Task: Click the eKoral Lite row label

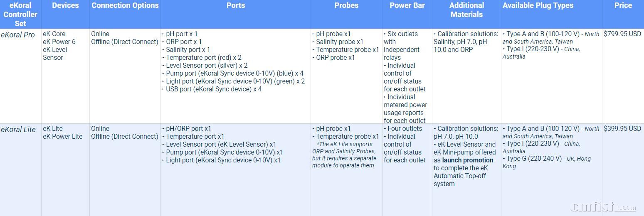Action: 18,130
